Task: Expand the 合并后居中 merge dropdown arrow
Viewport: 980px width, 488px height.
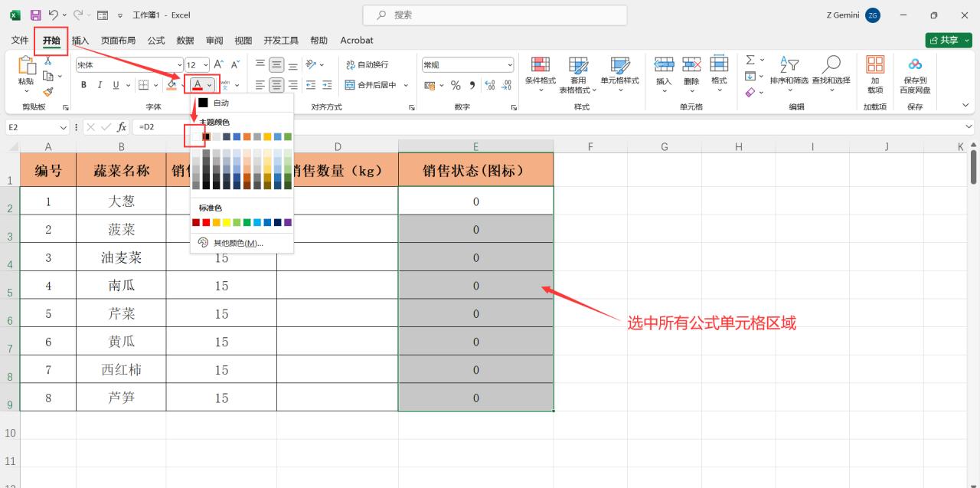Action: pyautogui.click(x=406, y=85)
